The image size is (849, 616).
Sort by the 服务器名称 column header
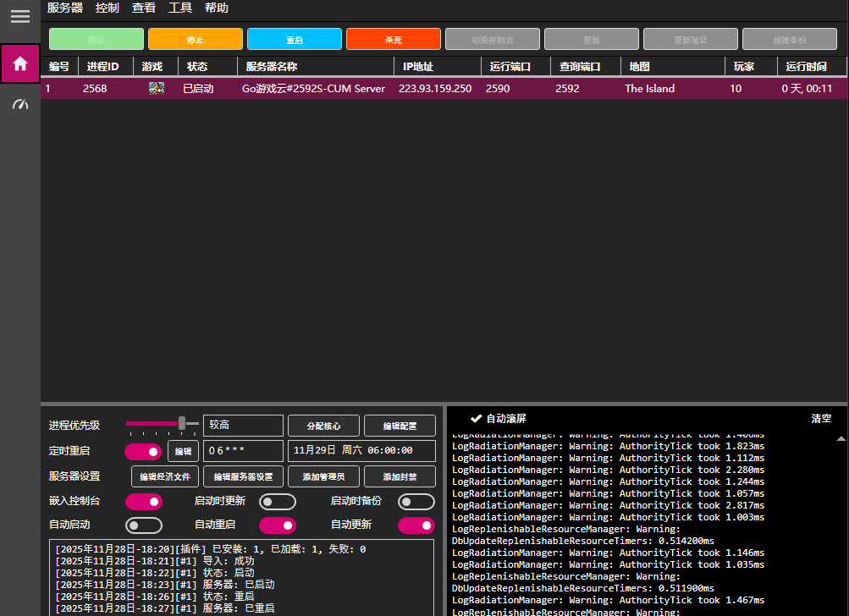point(315,67)
